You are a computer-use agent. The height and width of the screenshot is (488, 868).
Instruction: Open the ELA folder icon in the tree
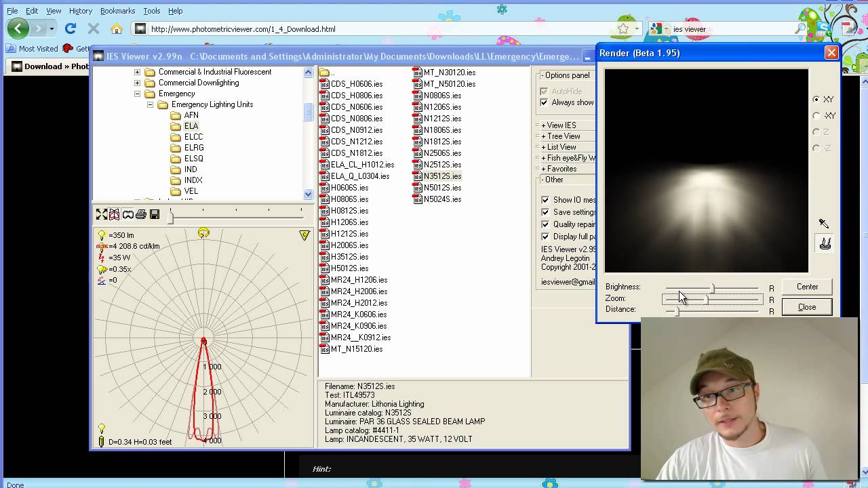(176, 126)
